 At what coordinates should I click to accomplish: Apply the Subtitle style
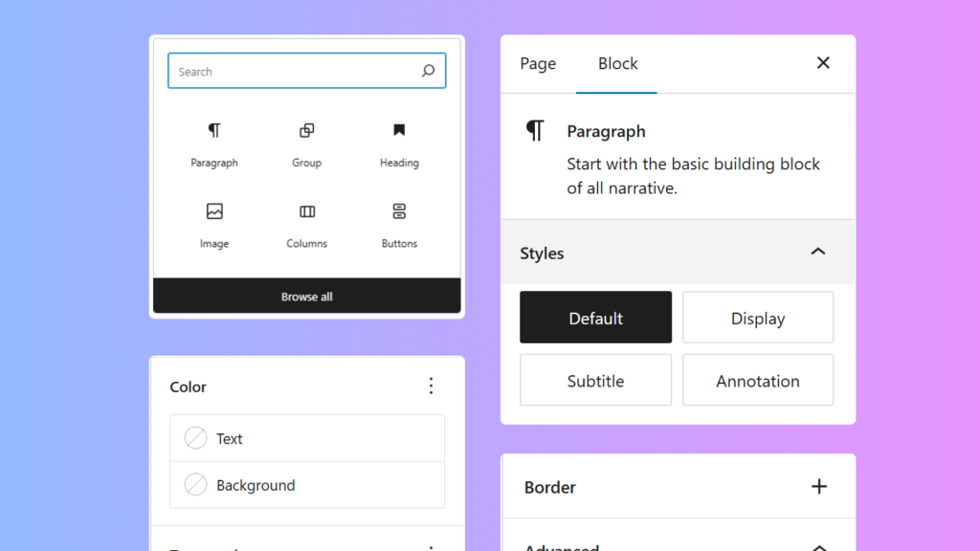tap(595, 380)
